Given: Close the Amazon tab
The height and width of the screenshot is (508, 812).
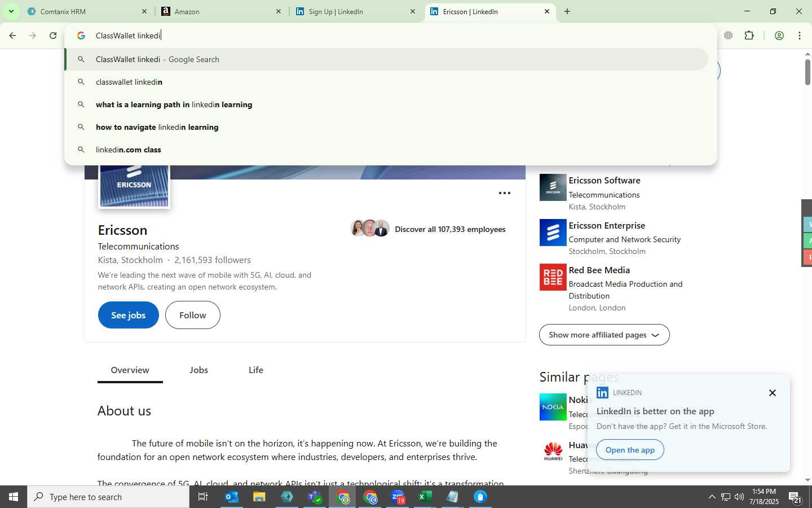Looking at the screenshot, I should (278, 11).
